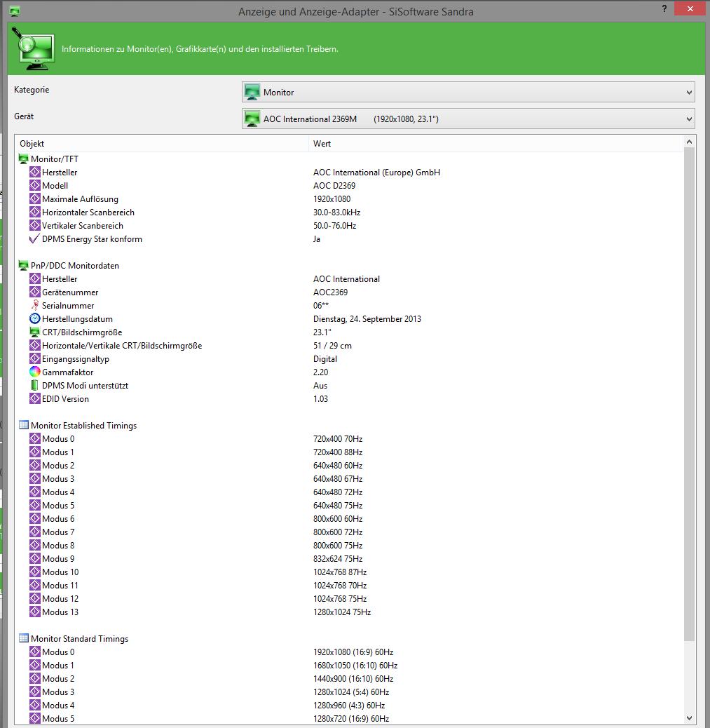Screen dimensions: 710x728
Task: Click the icon beside Maximale Auflösung
Action: point(35,198)
